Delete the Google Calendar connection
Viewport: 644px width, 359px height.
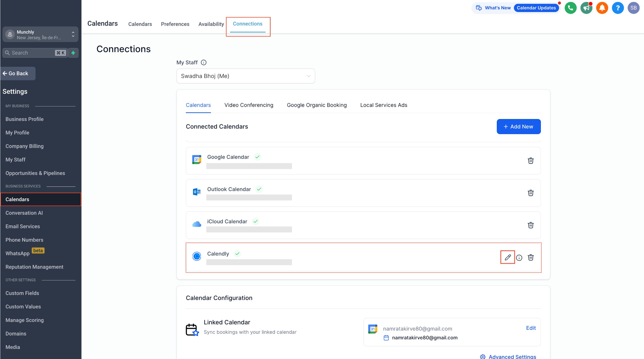530,161
